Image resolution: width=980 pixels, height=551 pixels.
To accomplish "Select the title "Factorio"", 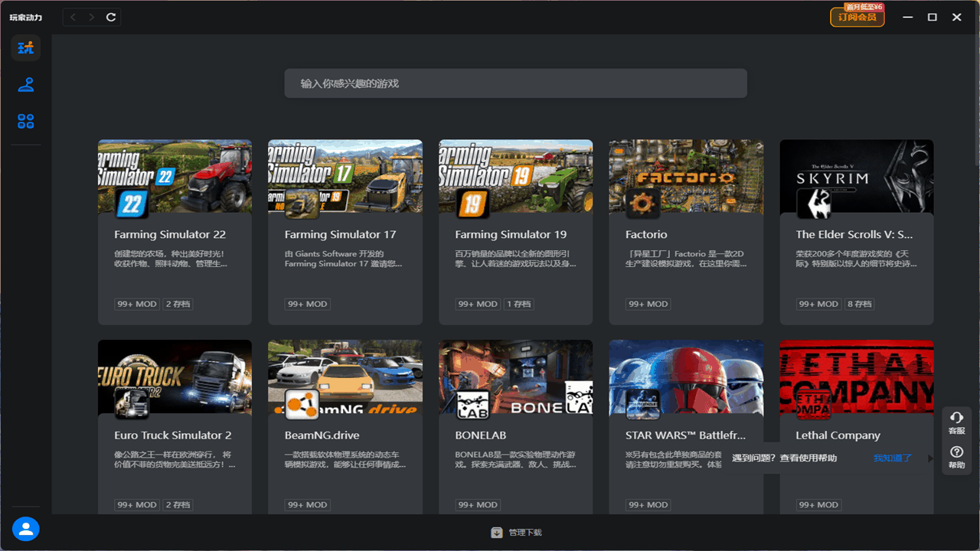I will 646,235.
